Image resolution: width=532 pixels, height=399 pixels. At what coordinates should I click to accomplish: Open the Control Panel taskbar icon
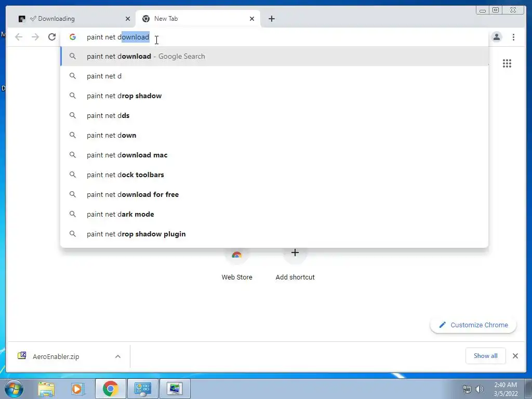(x=142, y=389)
